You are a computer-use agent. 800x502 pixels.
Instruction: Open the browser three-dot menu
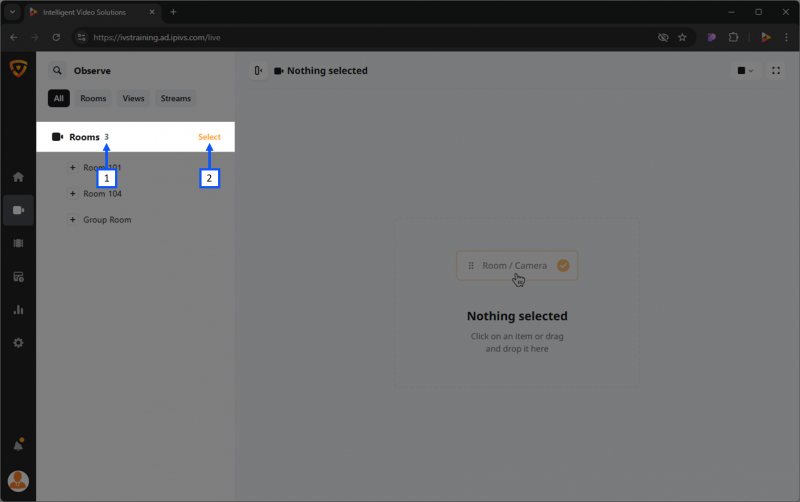click(786, 37)
